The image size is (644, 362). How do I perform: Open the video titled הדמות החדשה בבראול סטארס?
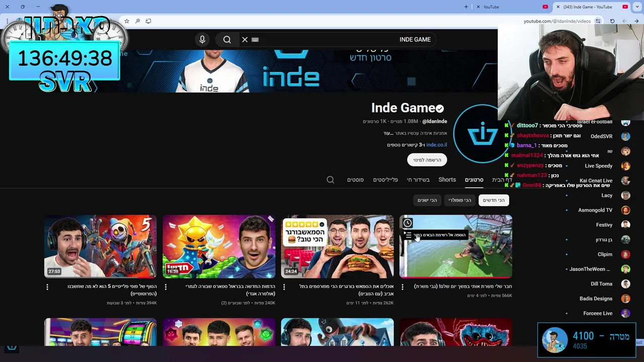click(230, 290)
